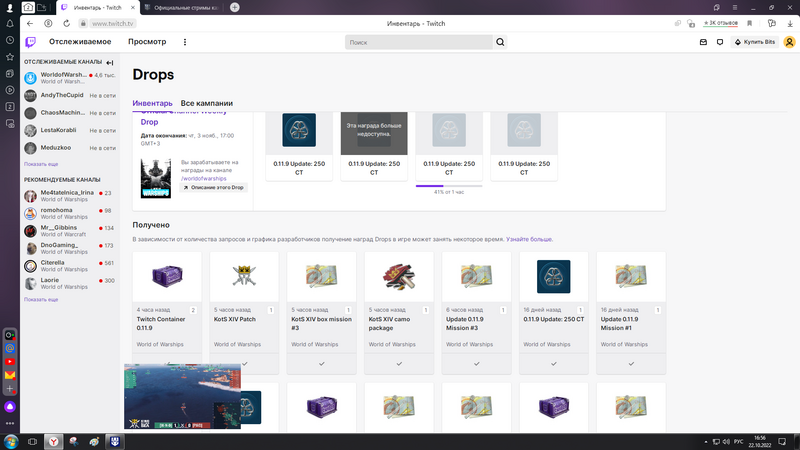Switch to the Все кампании tab
Screen dimensions: 800x450
(x=207, y=103)
